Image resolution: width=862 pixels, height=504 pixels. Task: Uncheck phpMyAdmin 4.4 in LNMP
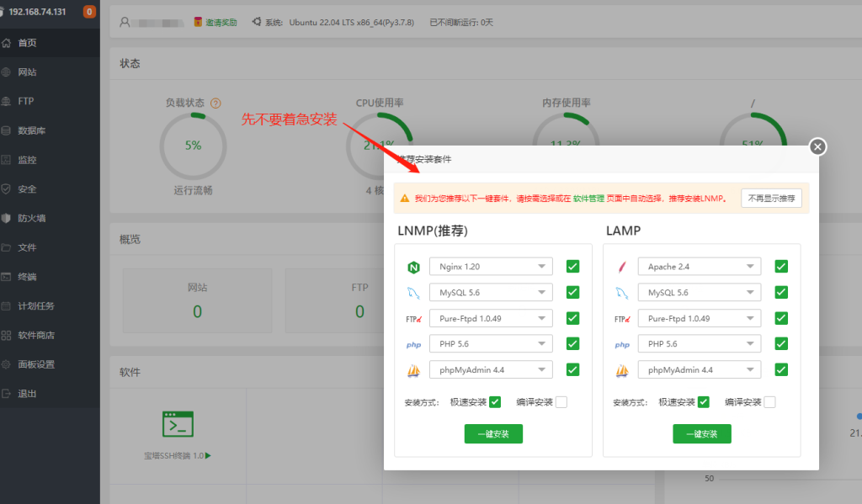572,369
